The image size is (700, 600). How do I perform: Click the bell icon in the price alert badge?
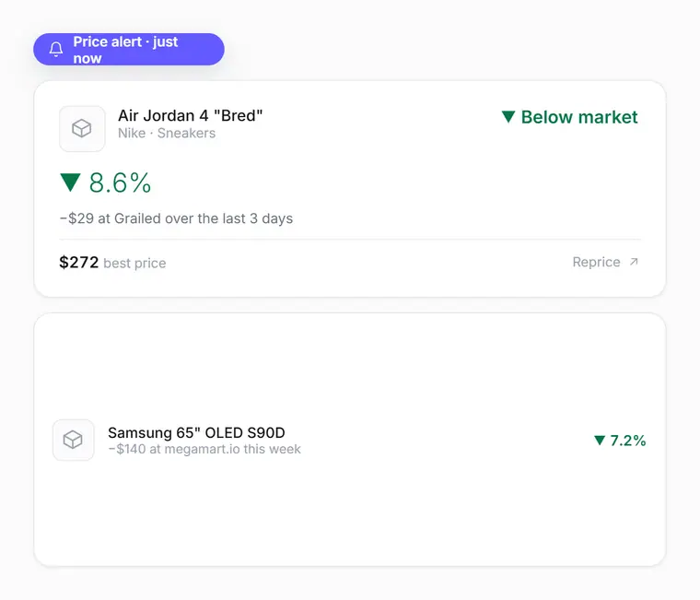[x=56, y=49]
